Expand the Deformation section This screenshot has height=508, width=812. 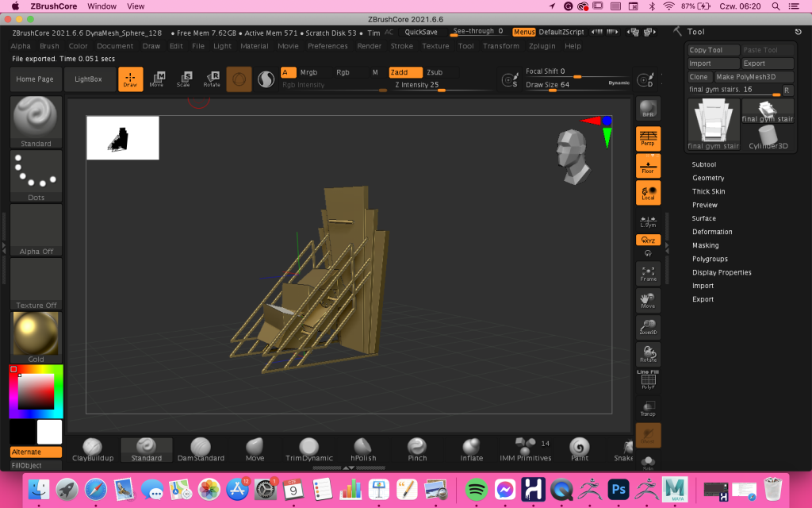[x=712, y=232]
